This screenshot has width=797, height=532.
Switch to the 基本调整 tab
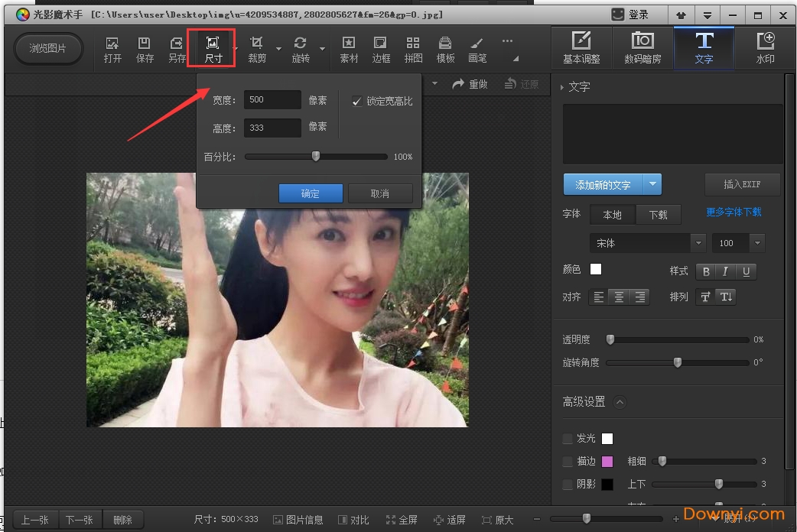coord(581,47)
